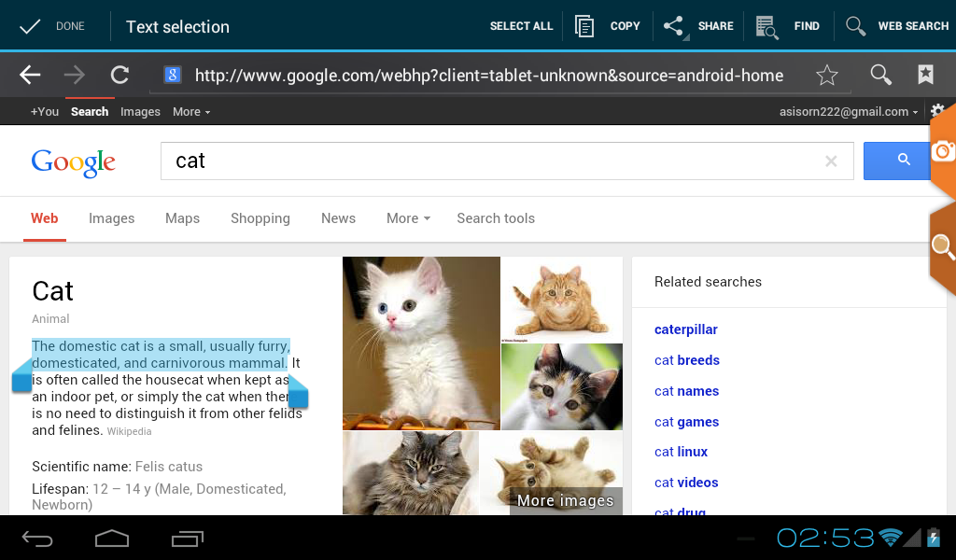The image size is (956, 560).
Task: Open the cat names related search
Action: (x=686, y=391)
